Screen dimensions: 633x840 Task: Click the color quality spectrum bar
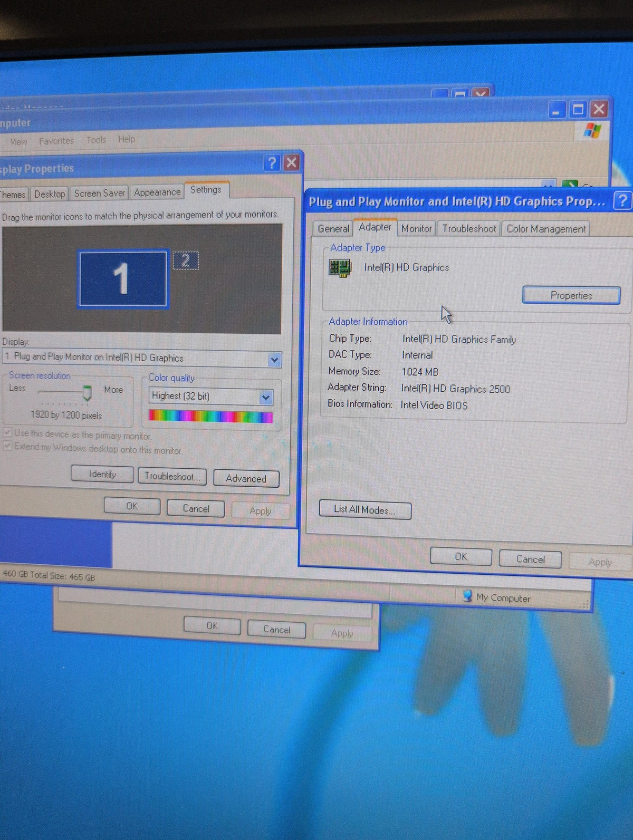point(211,417)
